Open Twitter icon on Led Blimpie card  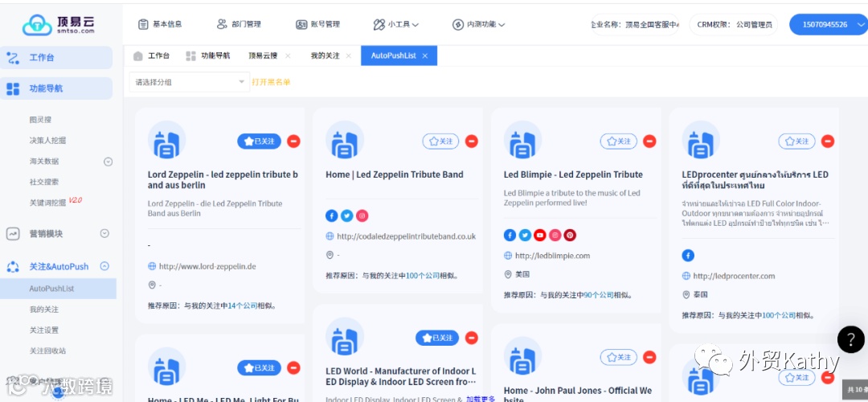click(525, 235)
